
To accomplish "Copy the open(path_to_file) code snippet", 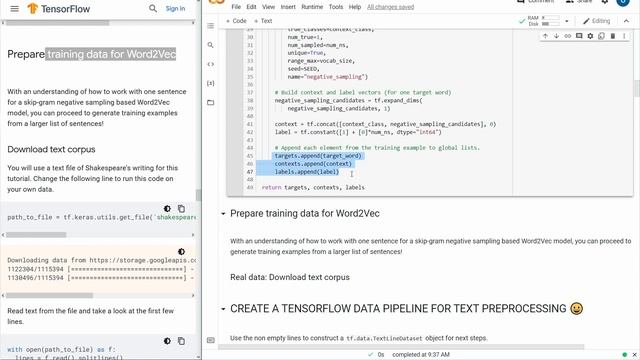I will pos(181,341).
